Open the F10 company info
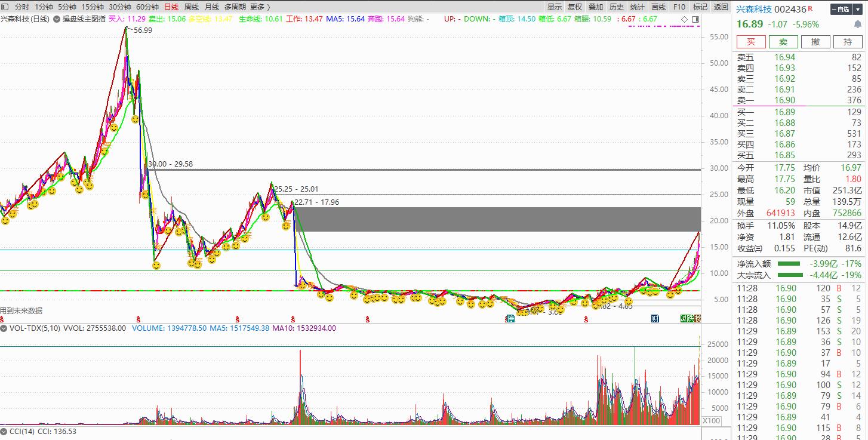The height and width of the screenshot is (440, 868). (x=679, y=7)
